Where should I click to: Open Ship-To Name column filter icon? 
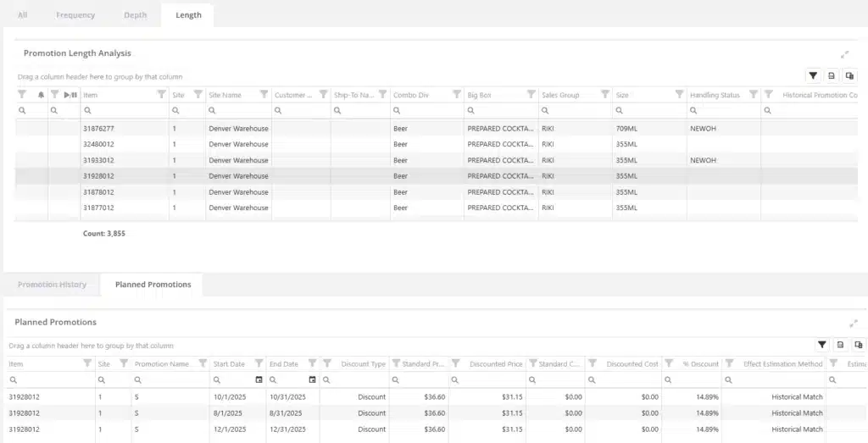[x=382, y=95]
